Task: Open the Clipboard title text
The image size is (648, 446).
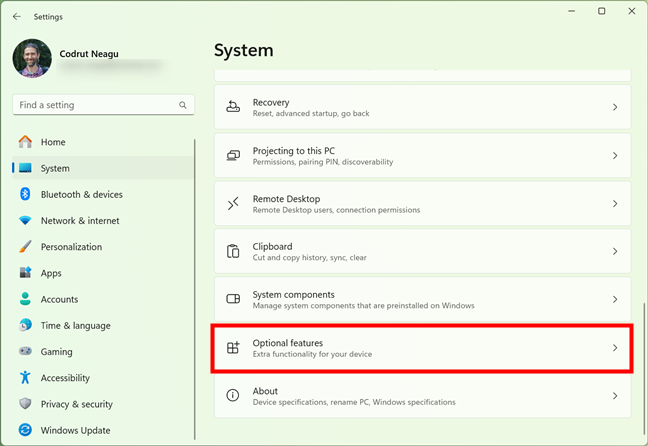Action: pos(272,247)
